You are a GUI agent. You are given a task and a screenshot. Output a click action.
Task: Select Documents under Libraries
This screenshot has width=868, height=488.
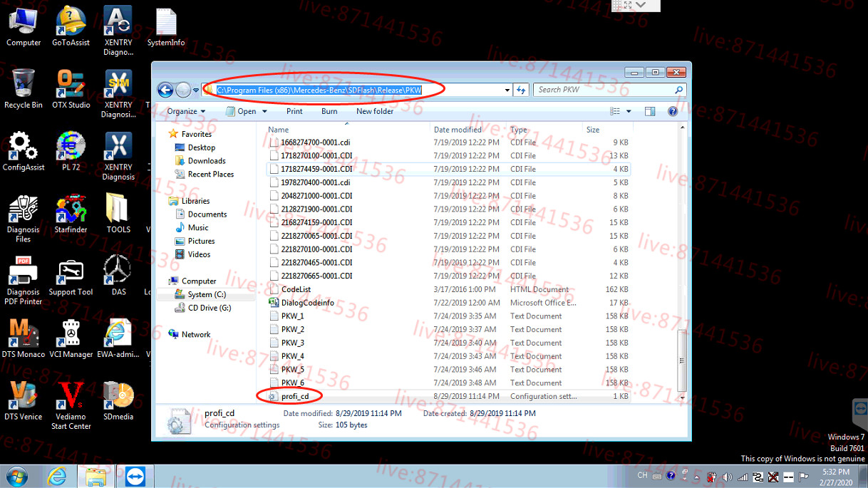coord(207,214)
